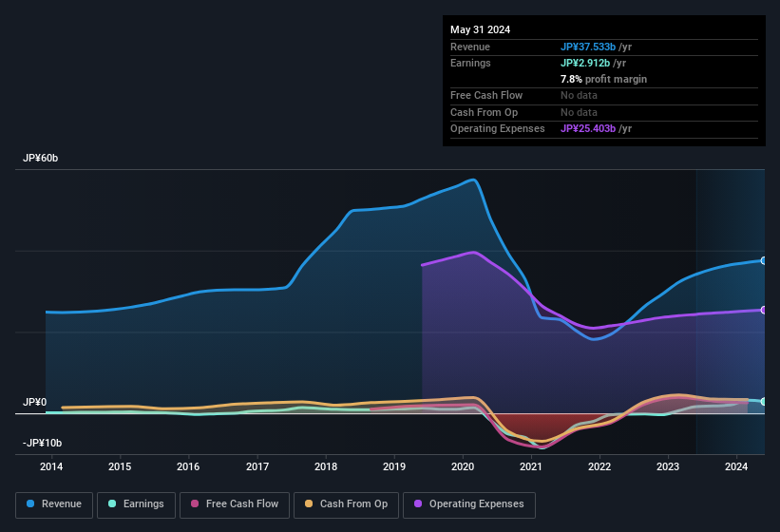Click the 2015 x-axis label
780x532 pixels.
click(x=120, y=466)
